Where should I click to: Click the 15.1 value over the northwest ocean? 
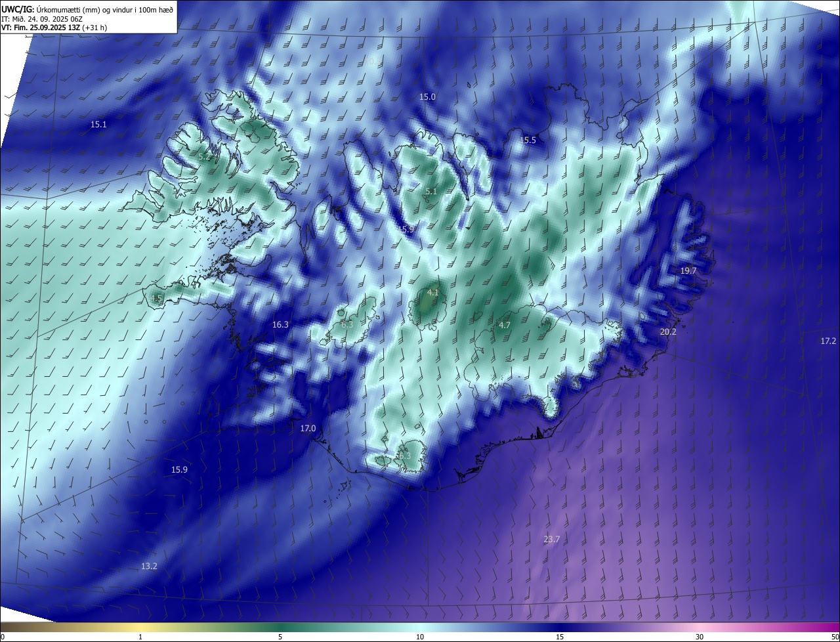click(x=98, y=124)
